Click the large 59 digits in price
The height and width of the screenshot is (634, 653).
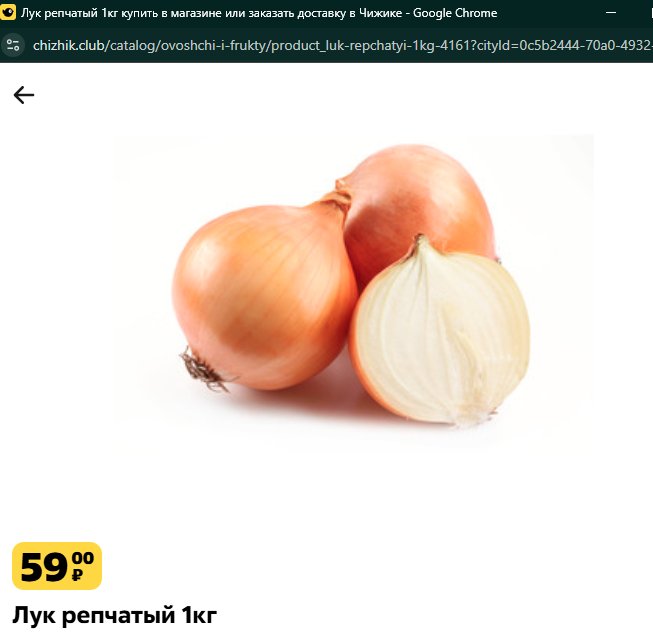coord(44,567)
